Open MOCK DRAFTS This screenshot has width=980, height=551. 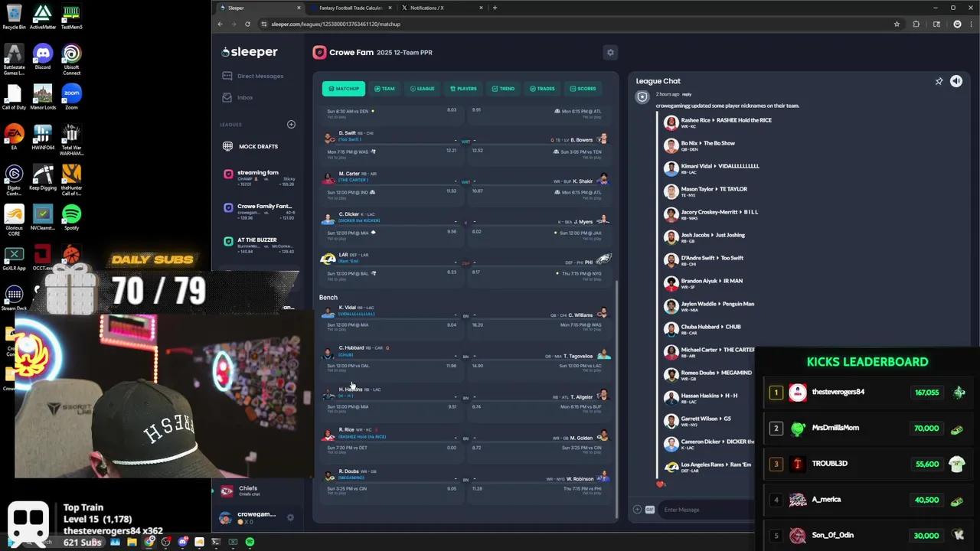(x=251, y=146)
